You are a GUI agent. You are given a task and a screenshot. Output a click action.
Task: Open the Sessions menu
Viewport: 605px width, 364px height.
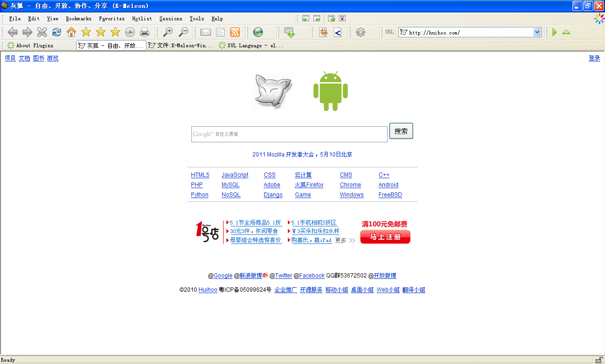[171, 18]
